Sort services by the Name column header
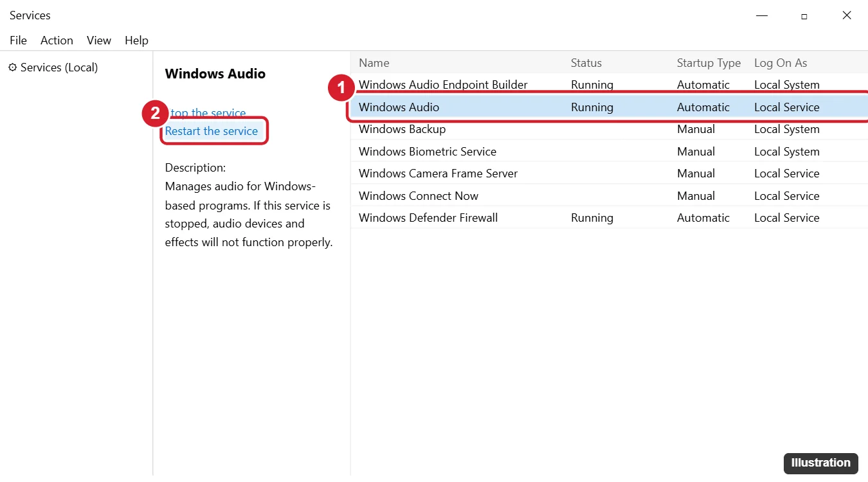 (x=374, y=63)
